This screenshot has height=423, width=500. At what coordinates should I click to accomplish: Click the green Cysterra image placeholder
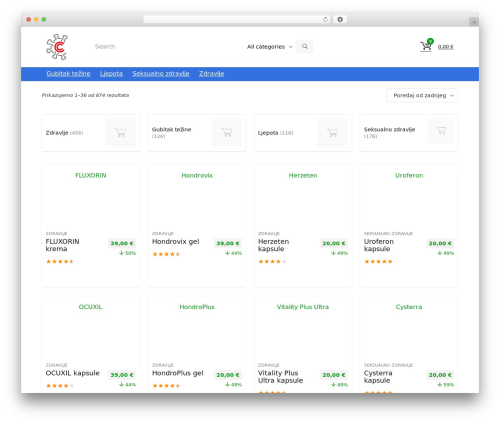[409, 307]
